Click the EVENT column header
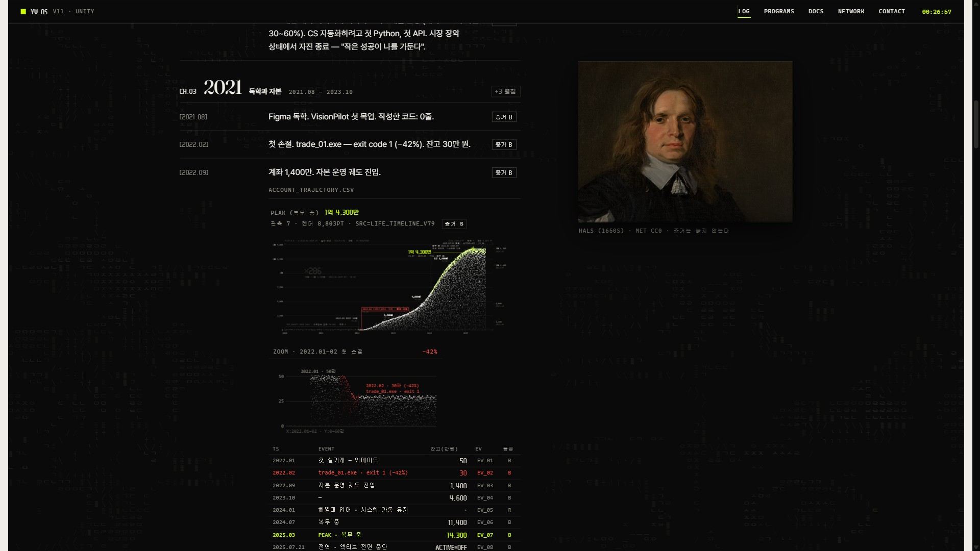Viewport: 980px width, 551px height. coord(327,449)
